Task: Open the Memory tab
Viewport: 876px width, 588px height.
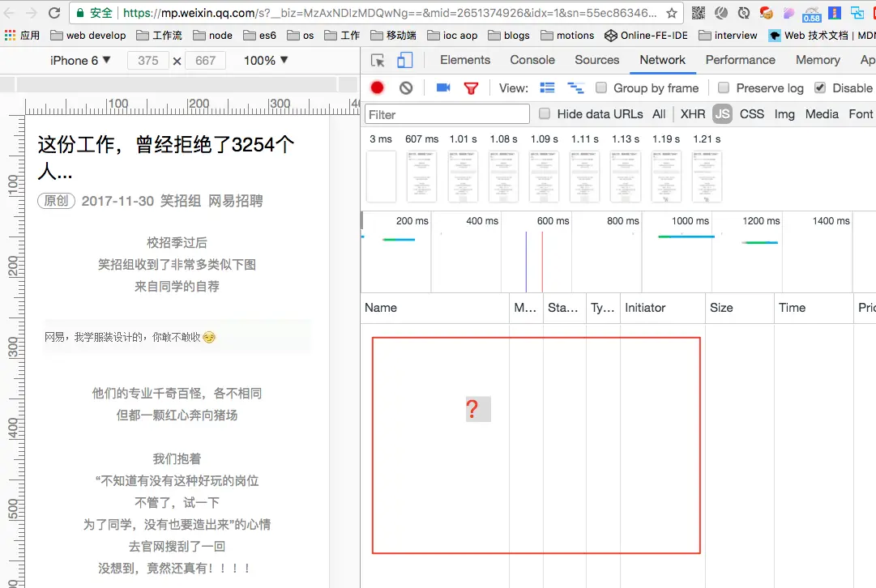Action: [x=818, y=60]
